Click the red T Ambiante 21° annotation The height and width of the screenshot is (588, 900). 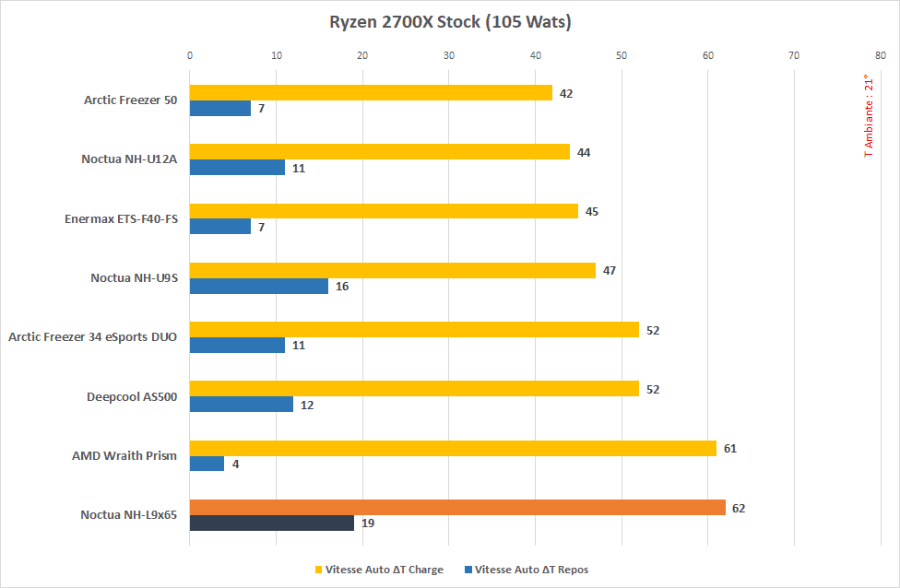869,116
